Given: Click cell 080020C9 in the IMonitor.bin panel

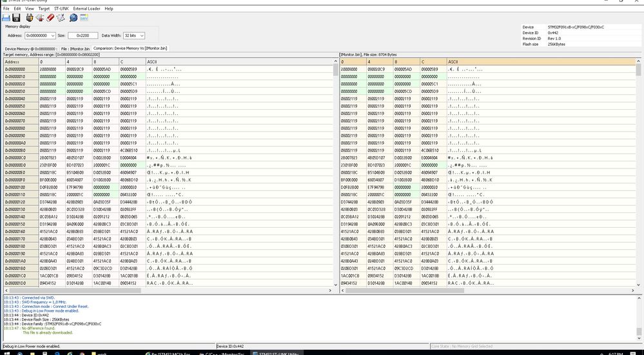Looking at the screenshot, I should pyautogui.click(x=380, y=69).
